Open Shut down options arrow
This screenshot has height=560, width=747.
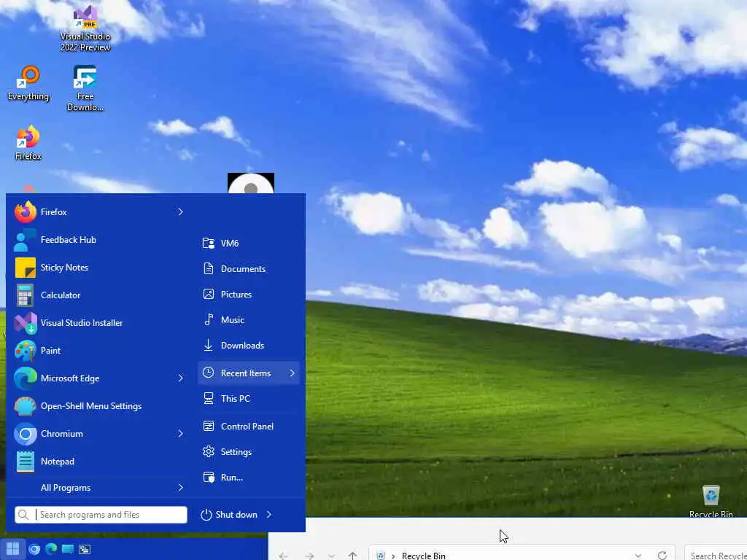pyautogui.click(x=269, y=514)
